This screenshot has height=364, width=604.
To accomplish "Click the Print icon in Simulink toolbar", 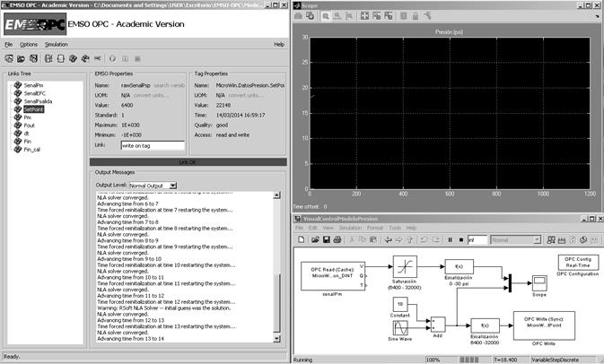I will tap(337, 240).
